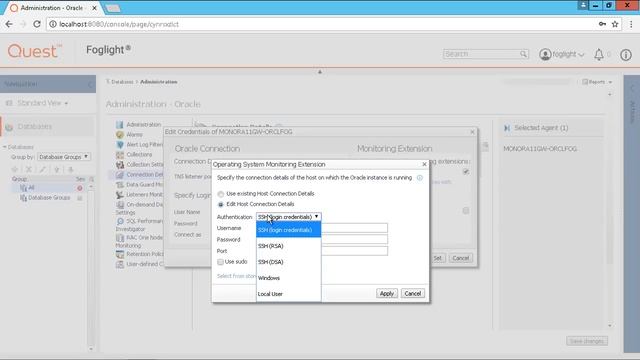Open the Collections admin item
The height and width of the screenshot is (360, 640).
[x=139, y=155]
